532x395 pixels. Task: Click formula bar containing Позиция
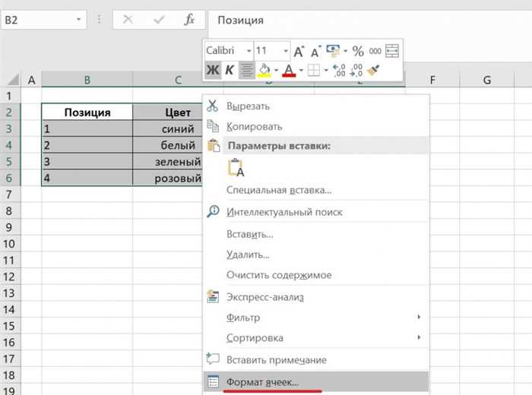370,21
